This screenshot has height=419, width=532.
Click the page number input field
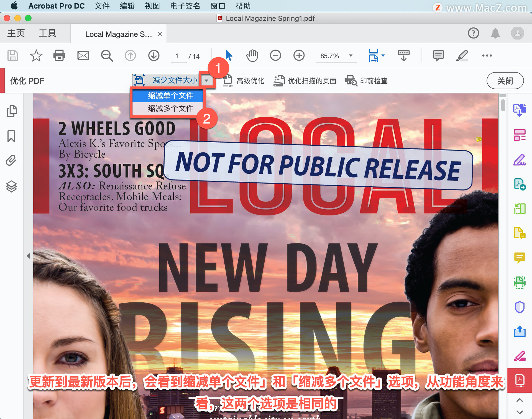point(177,56)
